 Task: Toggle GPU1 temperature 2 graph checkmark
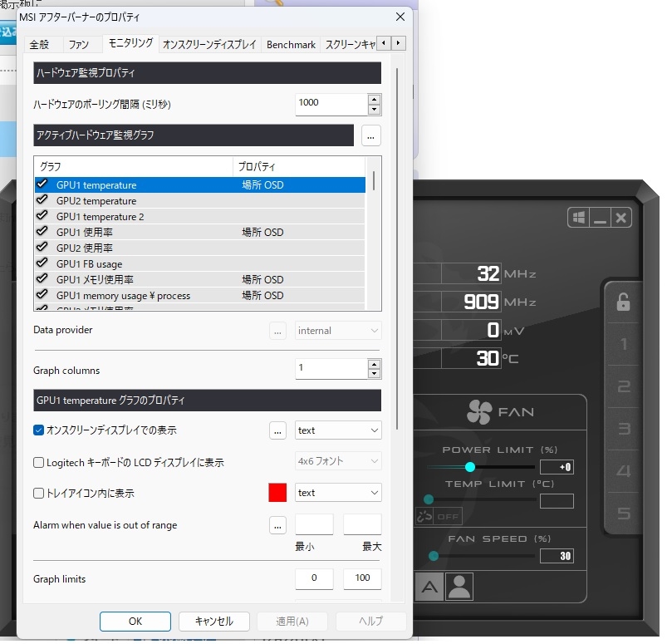coord(42,216)
